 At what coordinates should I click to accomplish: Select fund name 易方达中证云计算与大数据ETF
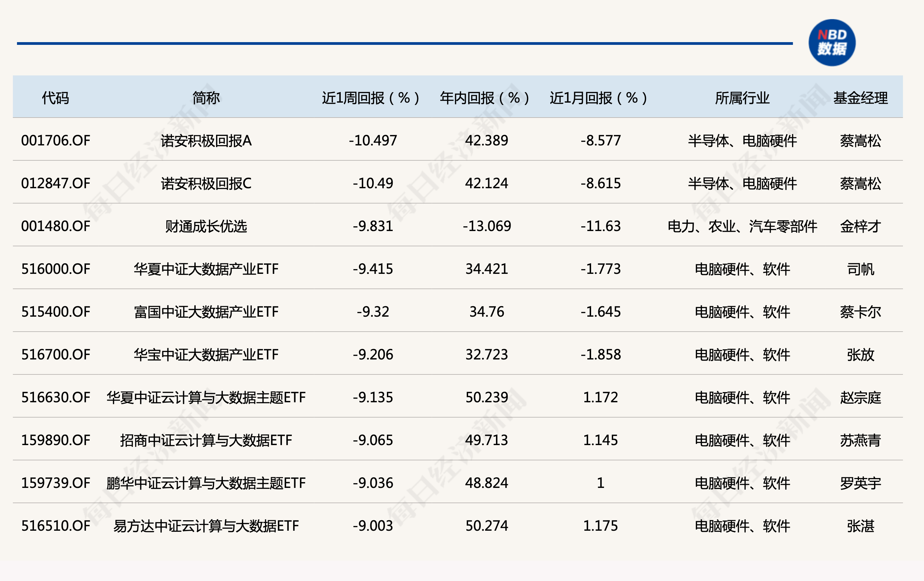tap(206, 526)
